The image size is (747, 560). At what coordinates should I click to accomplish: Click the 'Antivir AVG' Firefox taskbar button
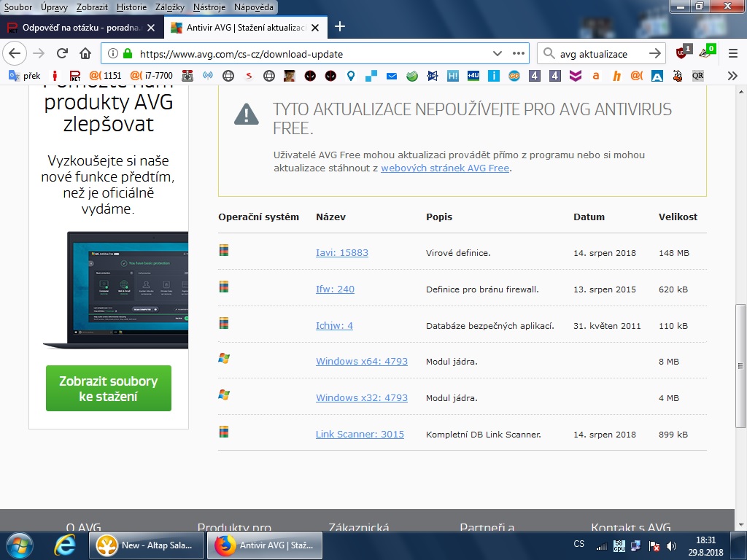[265, 545]
